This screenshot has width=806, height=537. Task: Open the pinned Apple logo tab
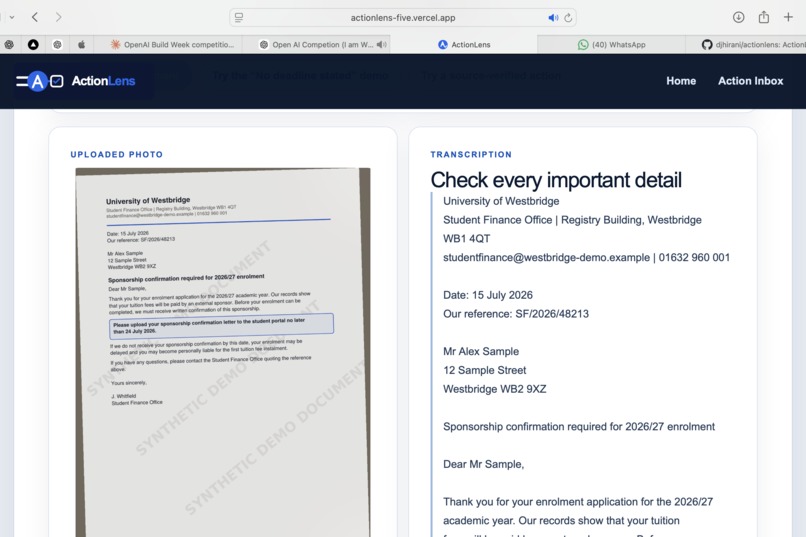coord(81,45)
